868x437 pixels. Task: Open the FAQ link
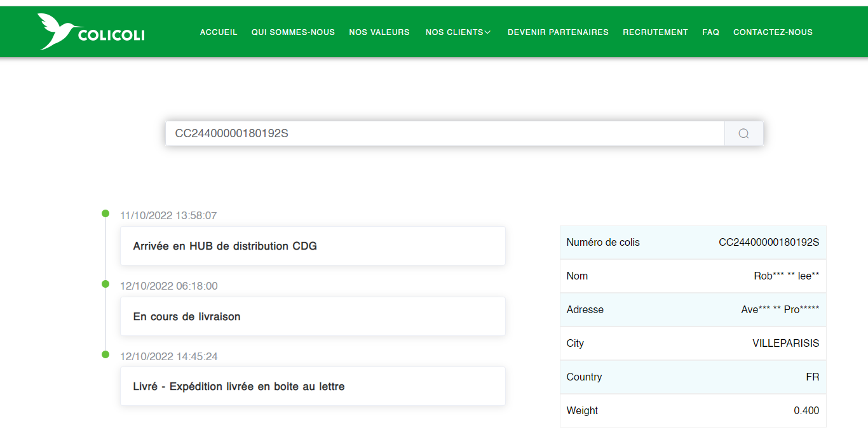(710, 32)
